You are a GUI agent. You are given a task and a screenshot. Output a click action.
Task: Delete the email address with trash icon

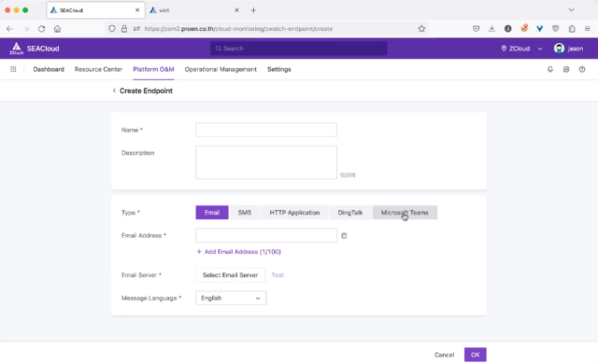pyautogui.click(x=344, y=236)
